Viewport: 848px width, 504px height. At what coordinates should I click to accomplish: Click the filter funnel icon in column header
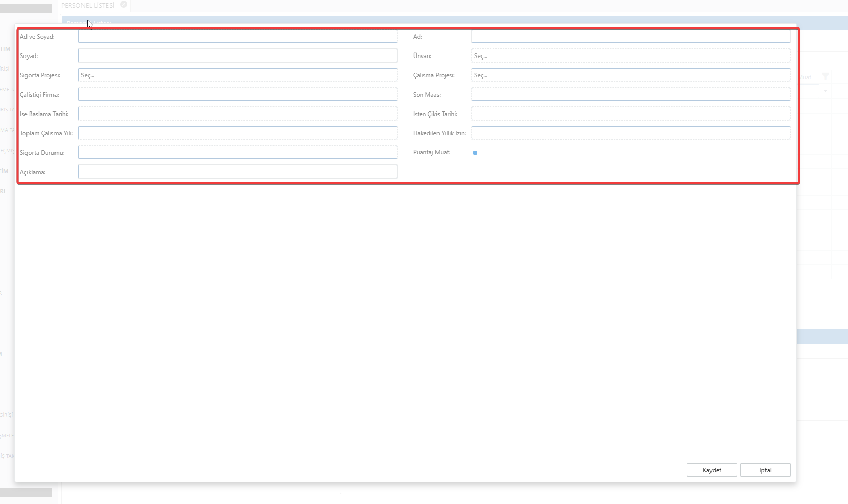click(825, 77)
